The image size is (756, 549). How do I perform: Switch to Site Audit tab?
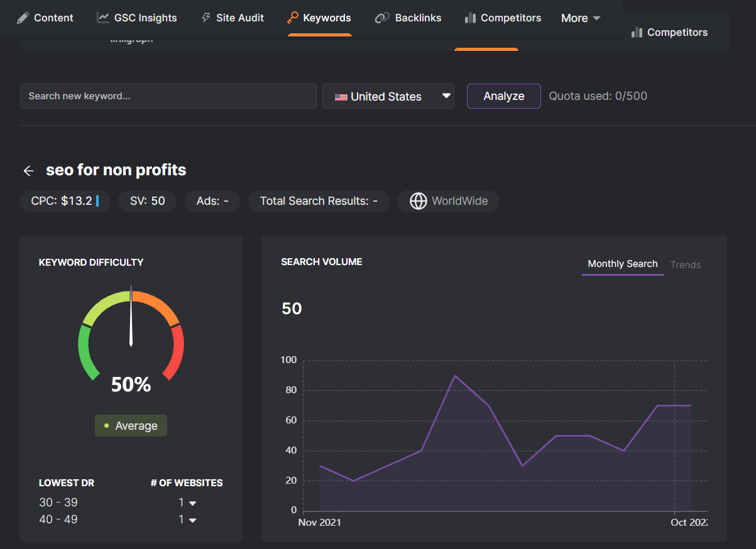tap(233, 18)
